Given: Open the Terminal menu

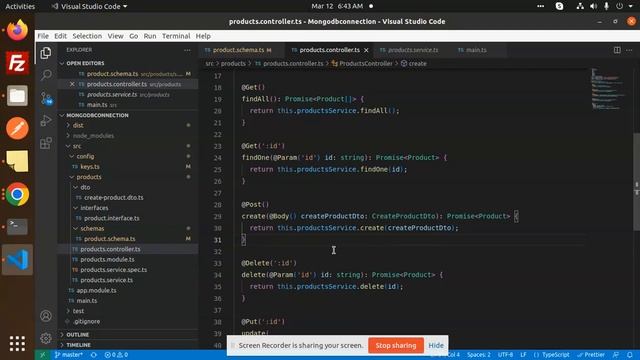Looking at the screenshot, I should pyautogui.click(x=176, y=36).
